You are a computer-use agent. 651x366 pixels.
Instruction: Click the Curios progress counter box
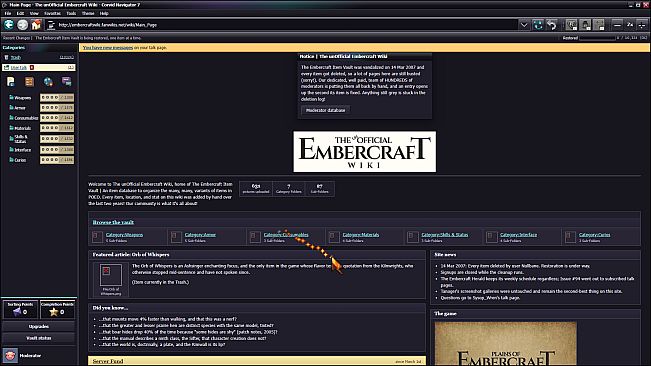[57, 160]
